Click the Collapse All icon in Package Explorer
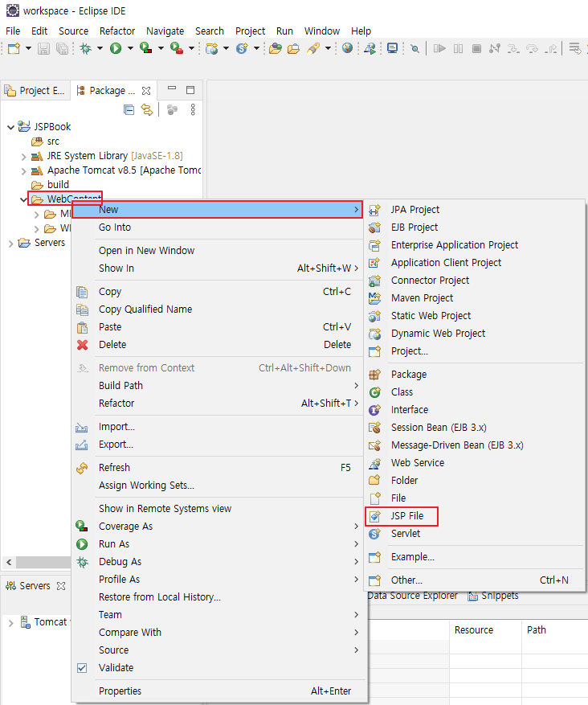 coord(129,109)
